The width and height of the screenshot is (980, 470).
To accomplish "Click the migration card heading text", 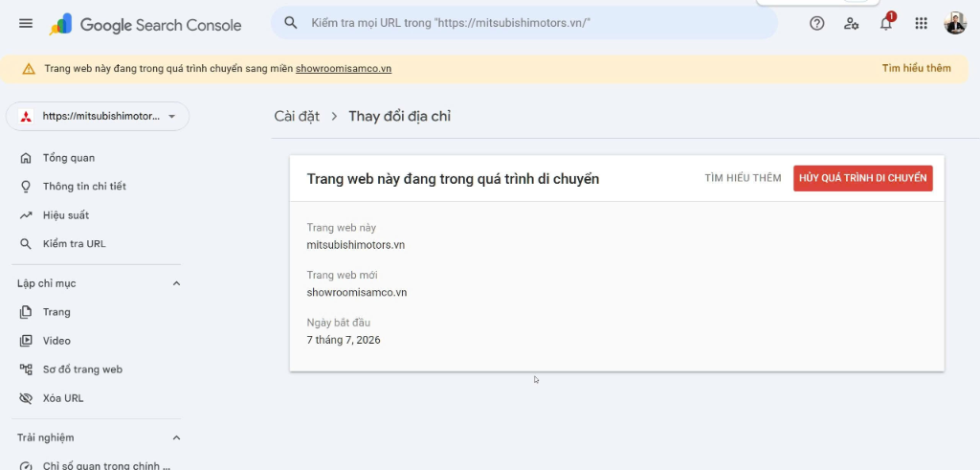I will pyautogui.click(x=453, y=179).
